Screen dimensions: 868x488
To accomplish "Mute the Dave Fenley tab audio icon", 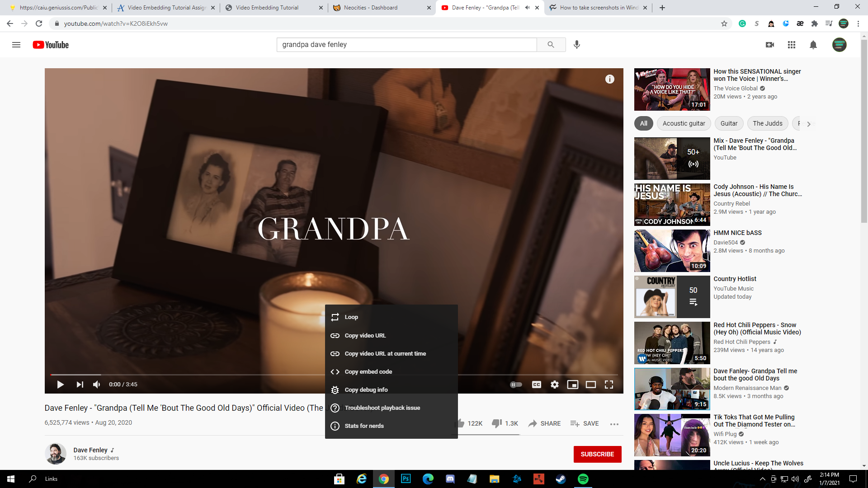I will 527,8.
